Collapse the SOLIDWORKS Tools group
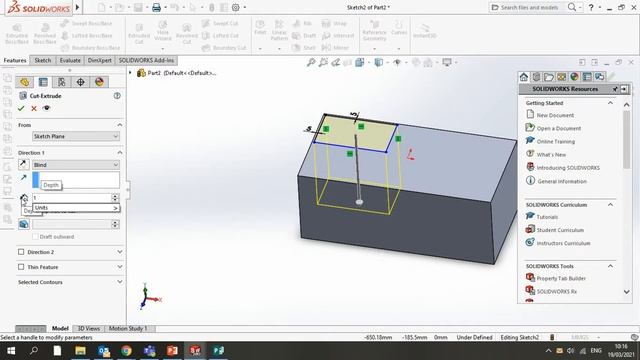 pos(610,266)
